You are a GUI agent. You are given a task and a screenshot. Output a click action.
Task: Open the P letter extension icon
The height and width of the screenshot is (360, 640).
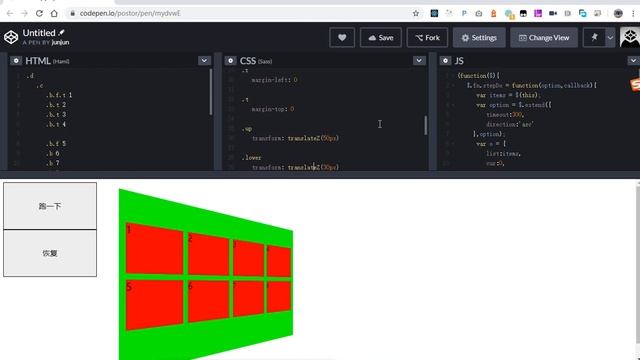(x=464, y=13)
